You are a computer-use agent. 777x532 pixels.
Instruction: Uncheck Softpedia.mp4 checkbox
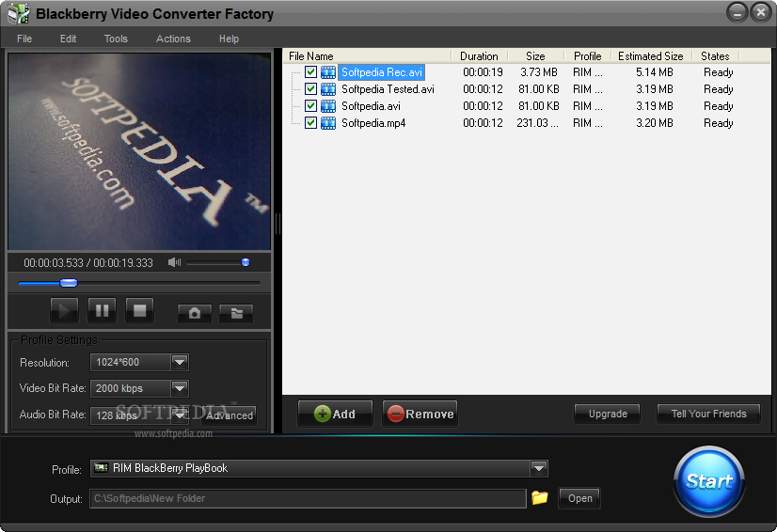(310, 123)
